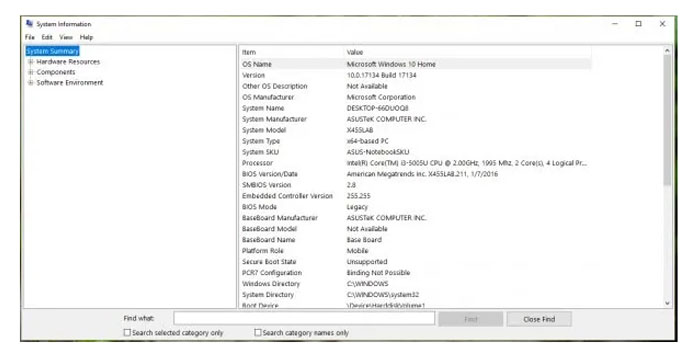
Task: Select the Hardware Resources tree item
Action: (x=68, y=62)
